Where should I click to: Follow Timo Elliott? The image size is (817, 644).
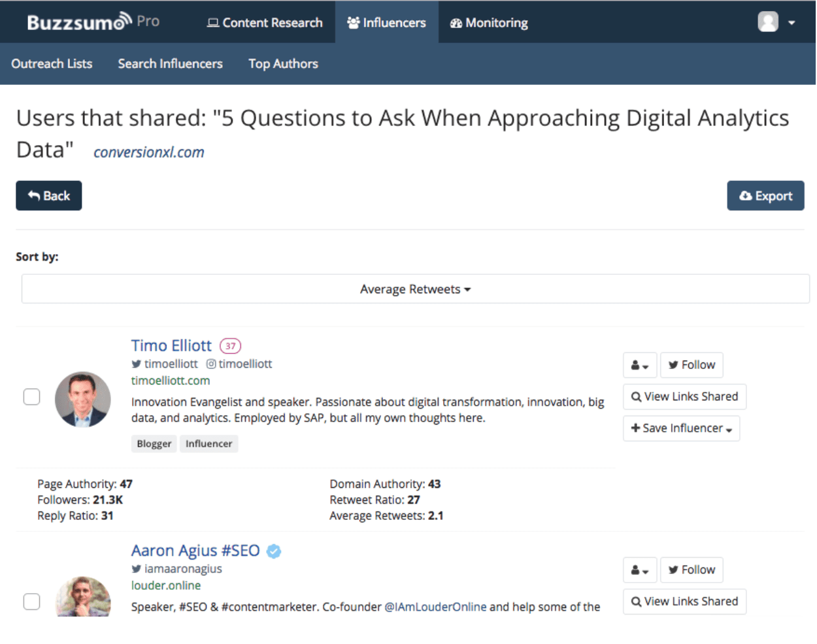point(692,365)
